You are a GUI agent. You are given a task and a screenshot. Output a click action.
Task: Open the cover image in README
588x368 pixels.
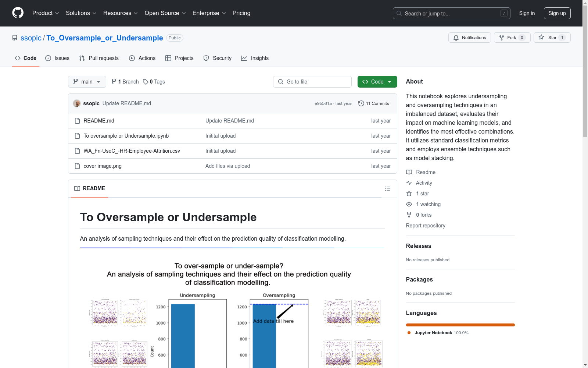tap(232, 313)
